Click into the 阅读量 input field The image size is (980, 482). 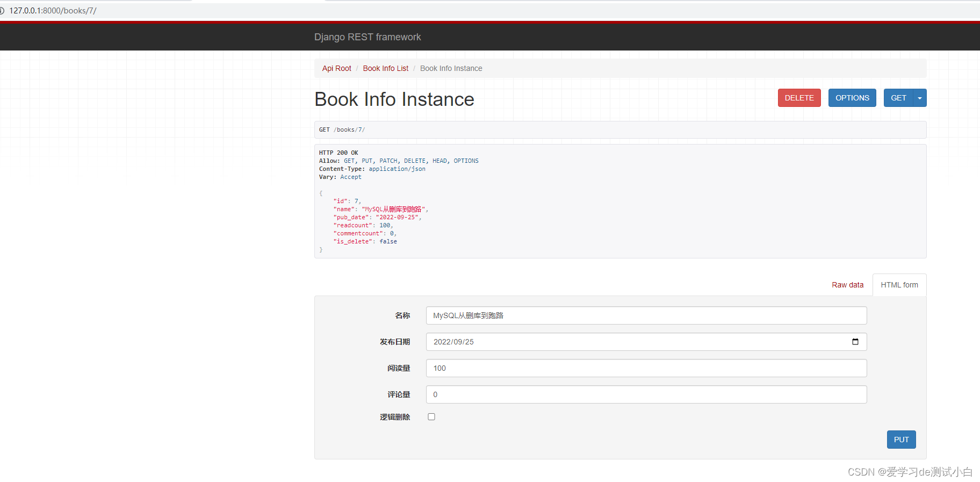[x=646, y=368]
